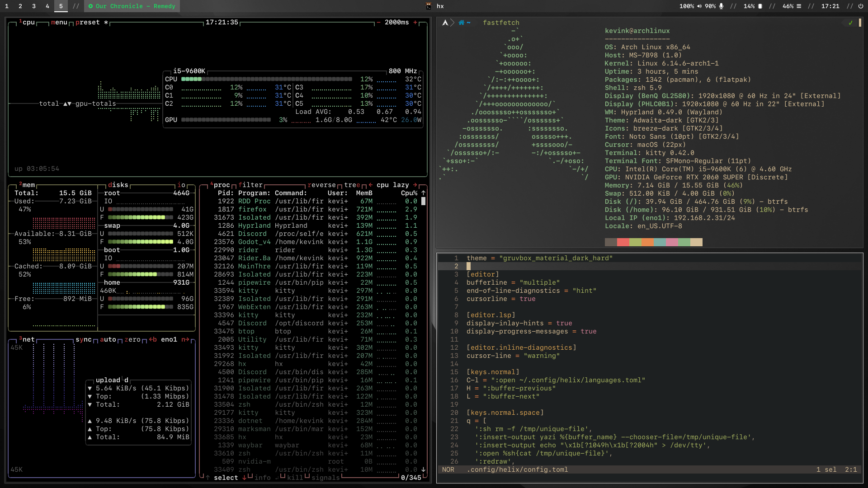This screenshot has height=488, width=868.
Task: Switch to next network interface with 'n>'
Action: (185, 339)
